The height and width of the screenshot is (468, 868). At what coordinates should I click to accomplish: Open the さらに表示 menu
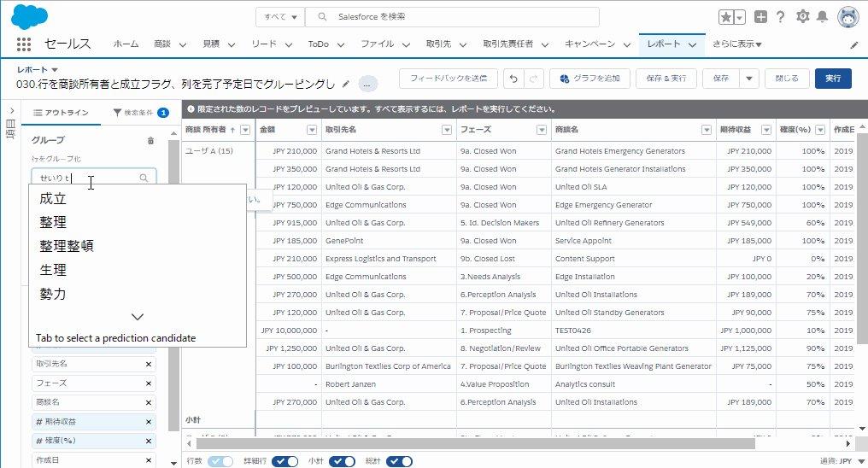pos(736,44)
